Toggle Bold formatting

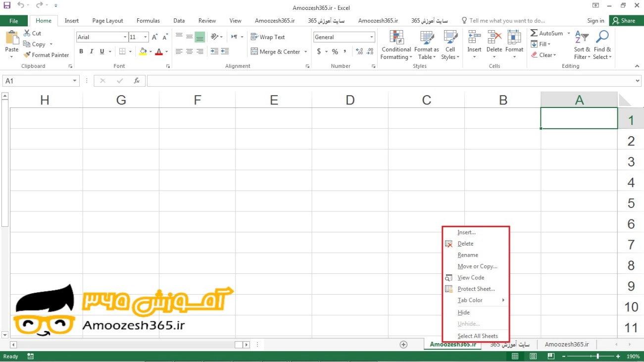click(x=81, y=52)
